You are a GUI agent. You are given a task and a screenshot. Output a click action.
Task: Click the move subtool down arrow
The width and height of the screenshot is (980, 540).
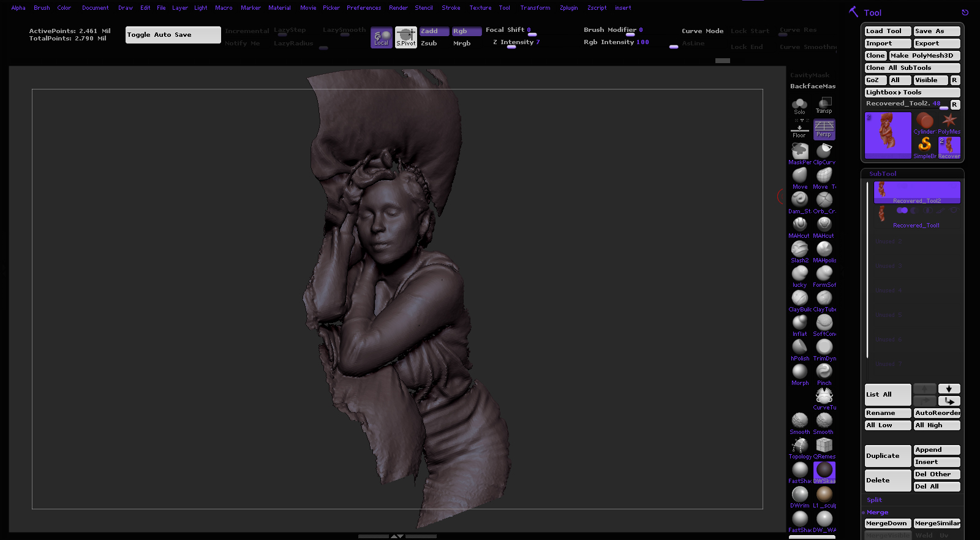tap(949, 389)
